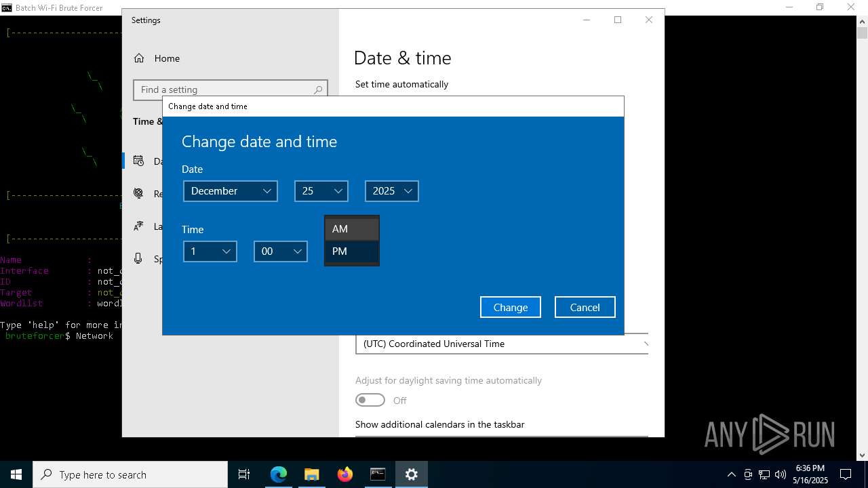
Task: Close the Settings window
Action: 649,20
